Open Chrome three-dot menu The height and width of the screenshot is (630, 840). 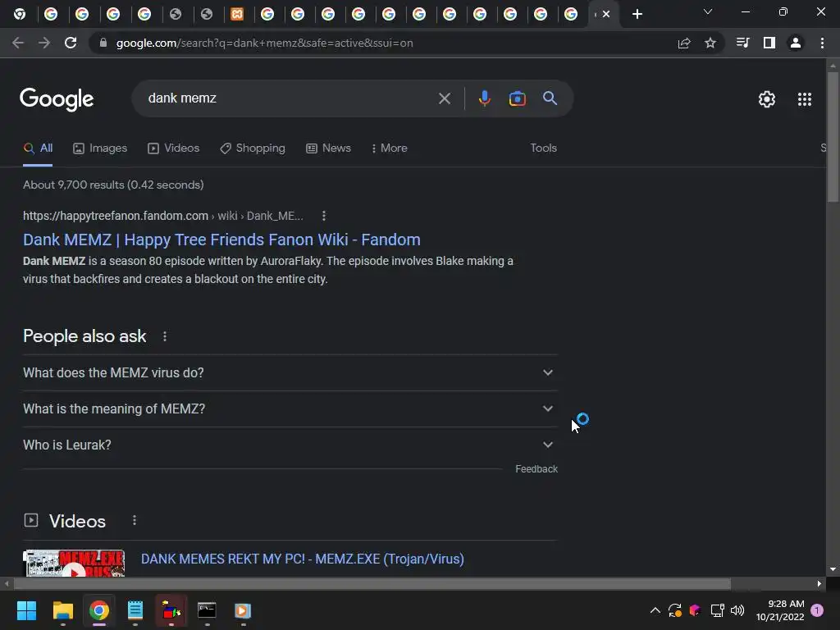(822, 43)
